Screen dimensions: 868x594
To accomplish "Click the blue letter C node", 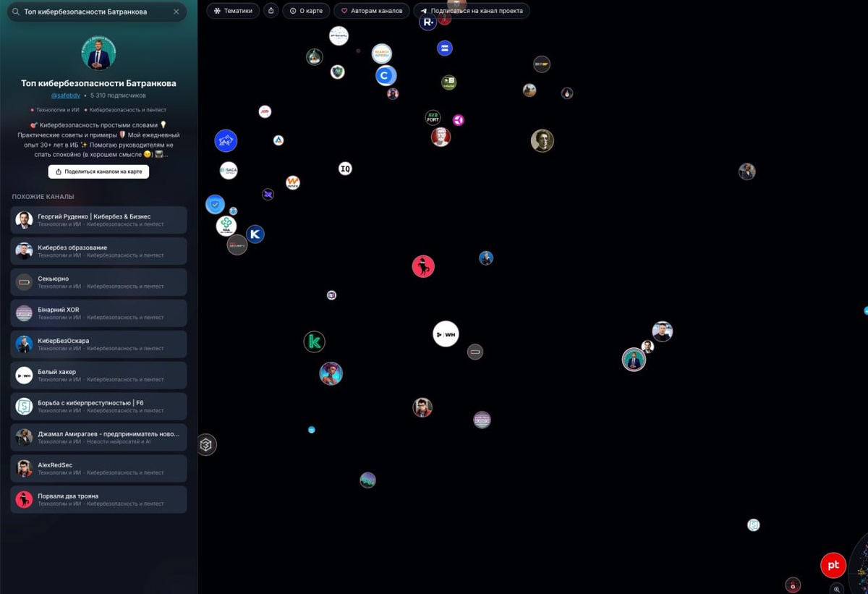I will [x=386, y=75].
